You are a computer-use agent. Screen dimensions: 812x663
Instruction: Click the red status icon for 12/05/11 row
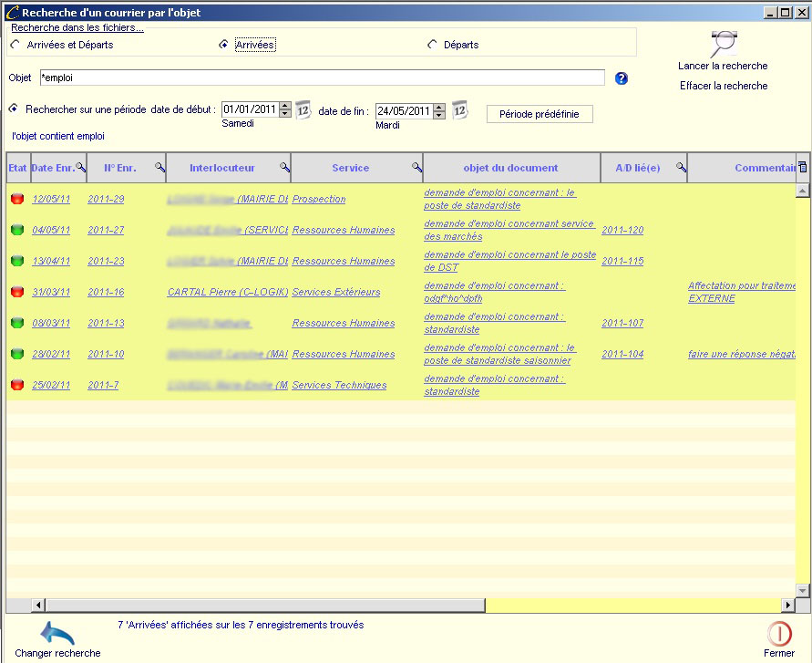17,199
